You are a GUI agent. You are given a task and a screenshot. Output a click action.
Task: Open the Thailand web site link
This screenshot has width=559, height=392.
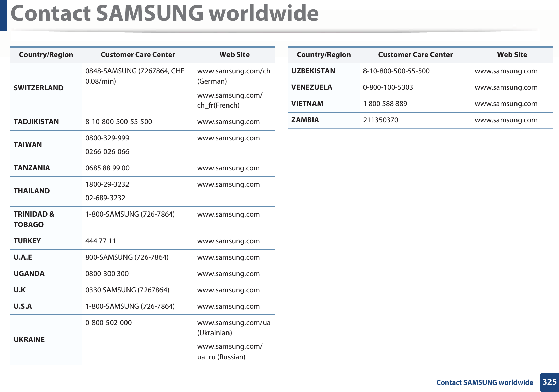(x=228, y=184)
